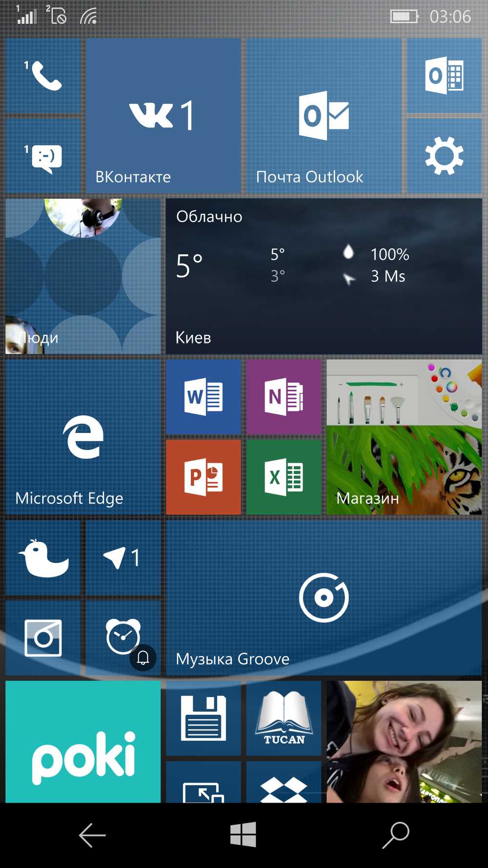The width and height of the screenshot is (488, 868).
Task: Open the Люди people tile
Action: click(x=83, y=276)
